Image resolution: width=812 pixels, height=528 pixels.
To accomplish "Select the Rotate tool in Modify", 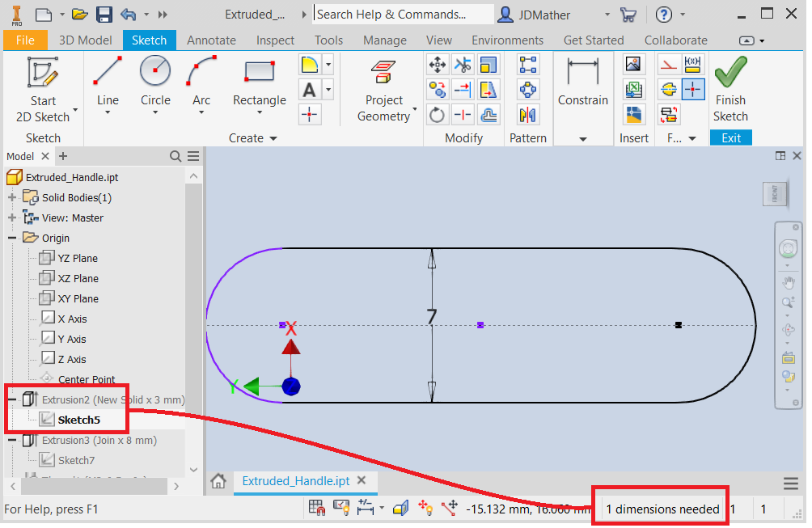I will pyautogui.click(x=438, y=114).
